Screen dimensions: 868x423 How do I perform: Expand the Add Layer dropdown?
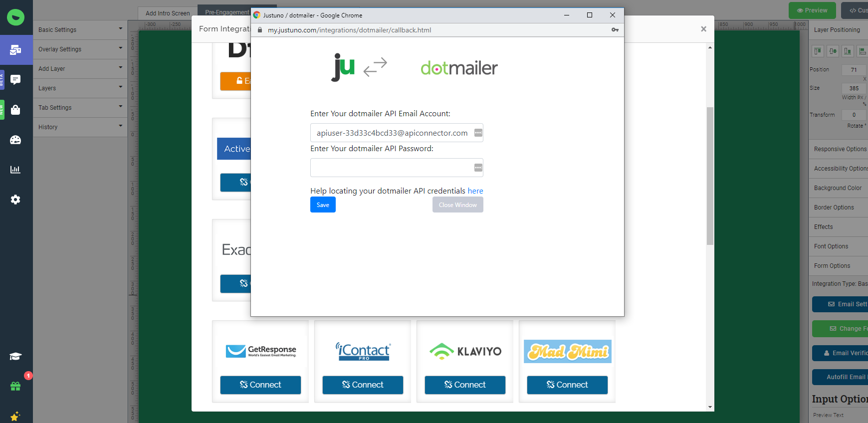point(80,69)
